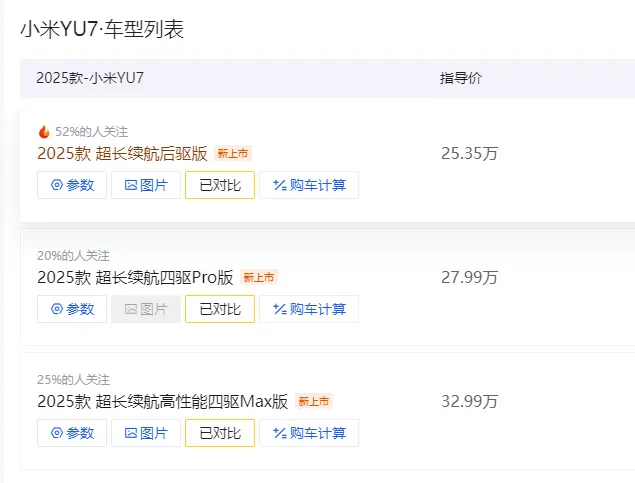
Task: Open the 2025款 超长续航后驱版 model link
Action: [x=122, y=153]
